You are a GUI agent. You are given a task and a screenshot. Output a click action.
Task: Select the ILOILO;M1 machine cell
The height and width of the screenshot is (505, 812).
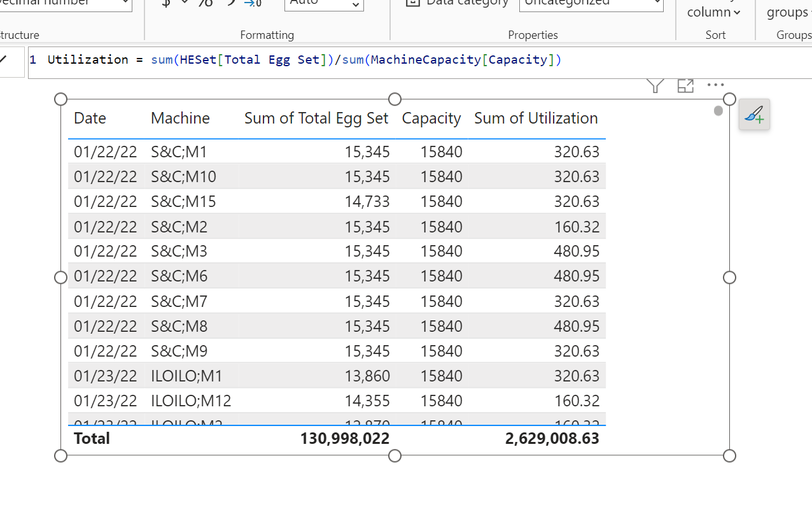186,376
